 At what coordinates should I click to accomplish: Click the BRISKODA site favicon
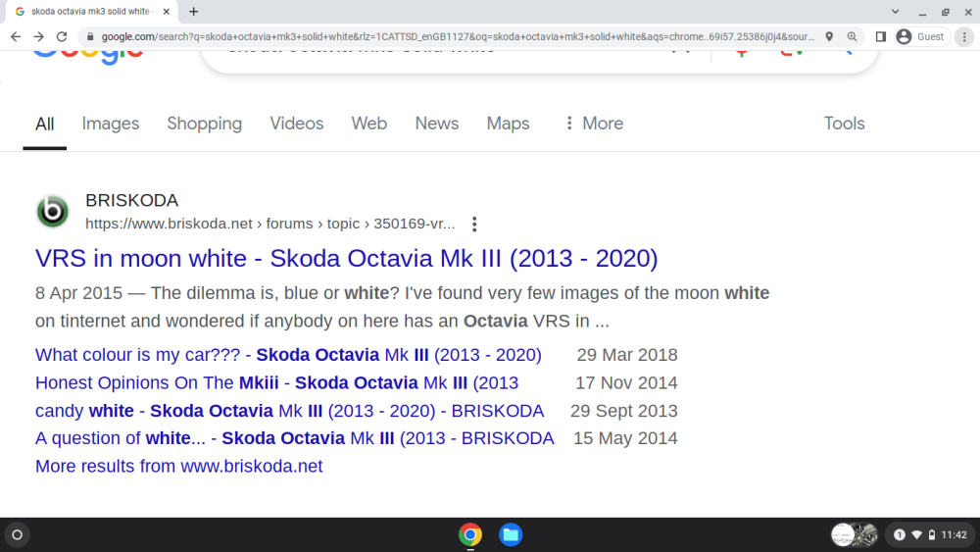[x=53, y=212]
